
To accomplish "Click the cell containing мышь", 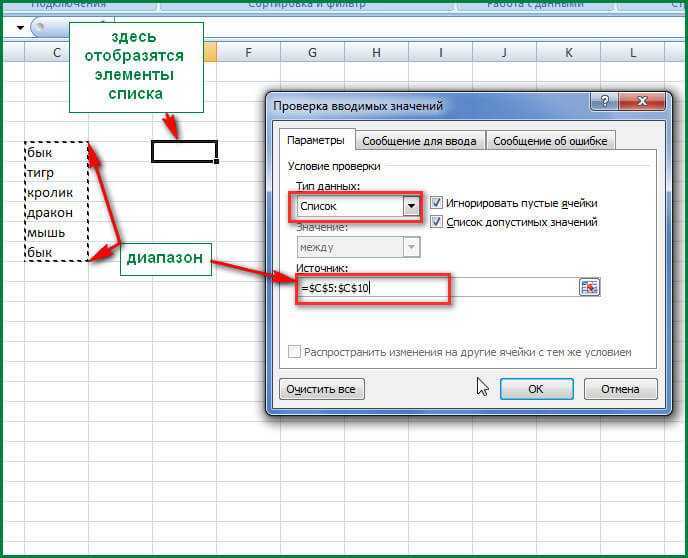I will click(x=57, y=232).
